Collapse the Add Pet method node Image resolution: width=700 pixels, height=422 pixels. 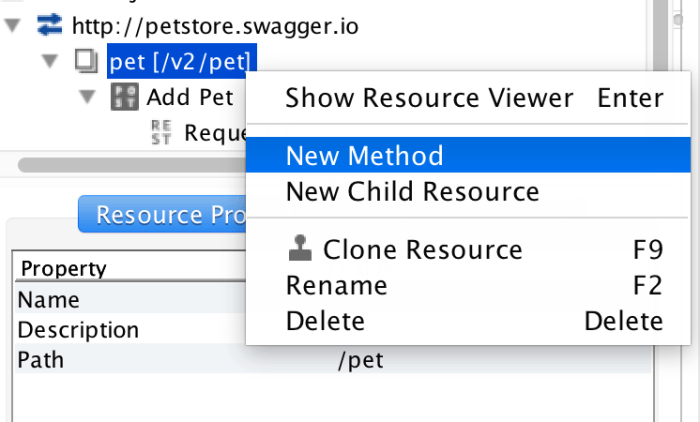(x=87, y=97)
